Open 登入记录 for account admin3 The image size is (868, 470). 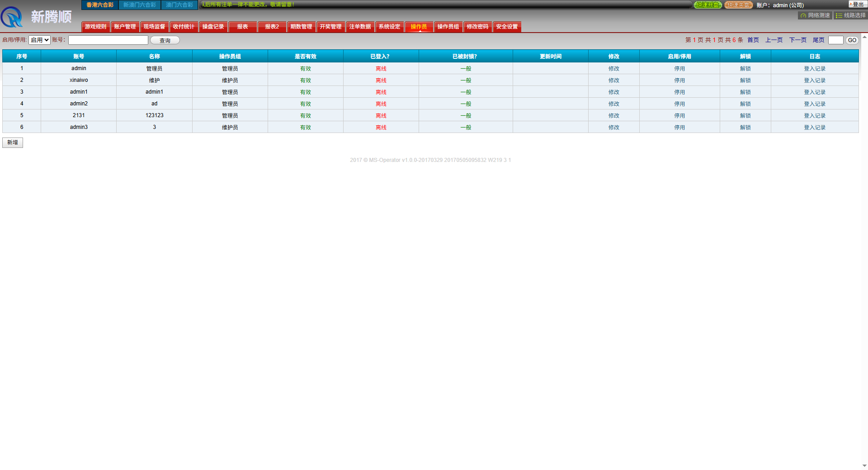(814, 128)
